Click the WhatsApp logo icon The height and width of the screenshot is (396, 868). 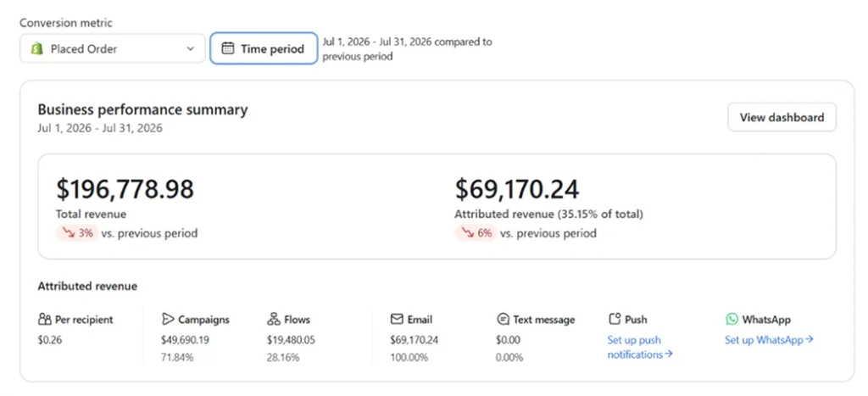[732, 319]
